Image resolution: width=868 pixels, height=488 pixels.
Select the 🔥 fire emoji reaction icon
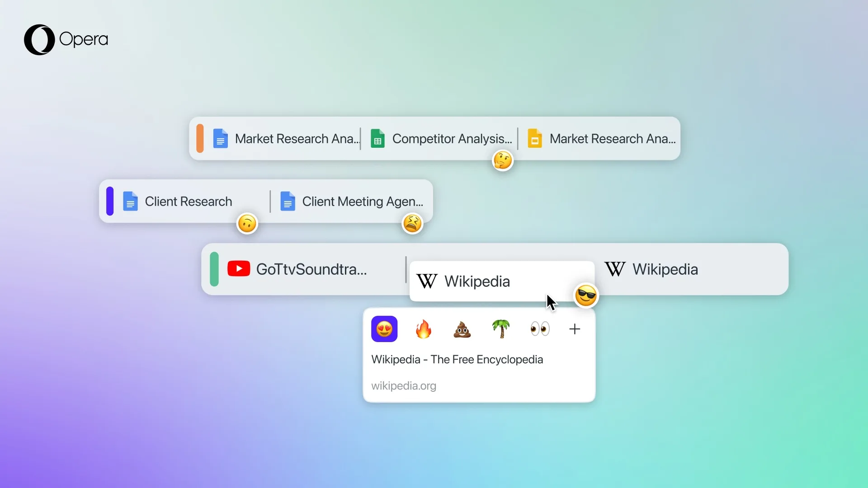point(423,329)
